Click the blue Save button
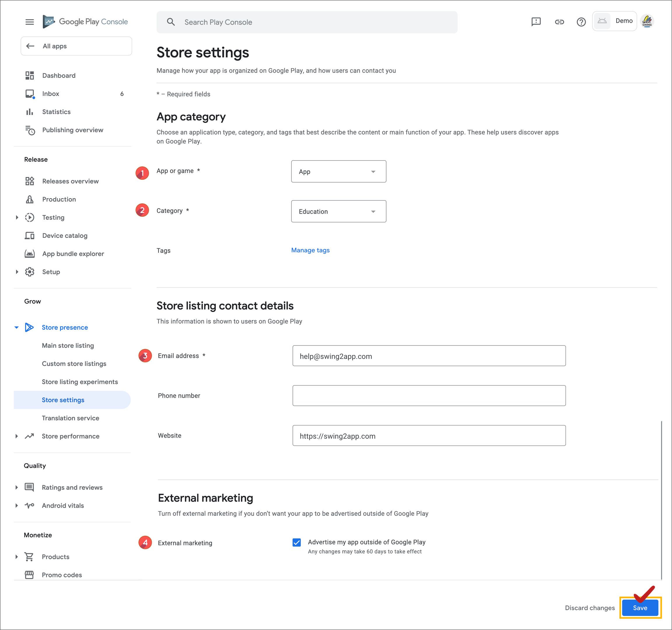The width and height of the screenshot is (672, 630). pyautogui.click(x=640, y=608)
